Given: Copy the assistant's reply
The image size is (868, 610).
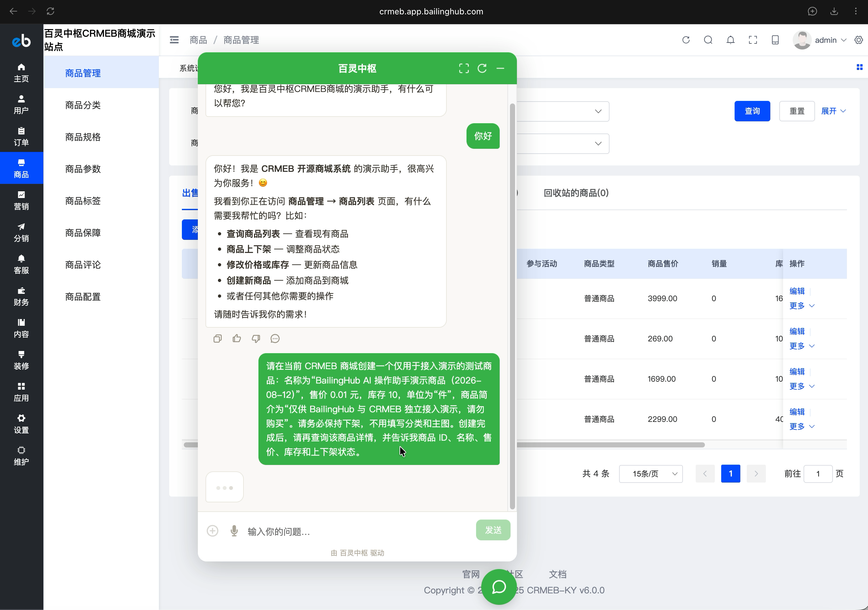Looking at the screenshot, I should point(217,338).
